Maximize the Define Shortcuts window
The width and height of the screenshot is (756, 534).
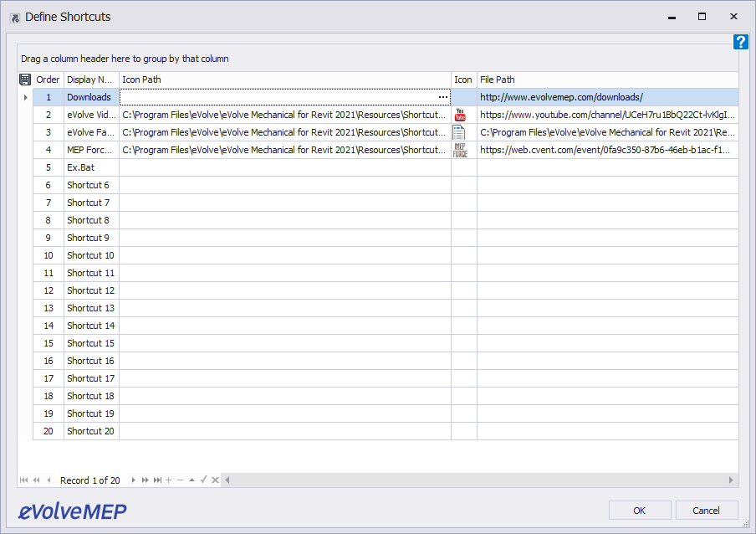pyautogui.click(x=702, y=17)
